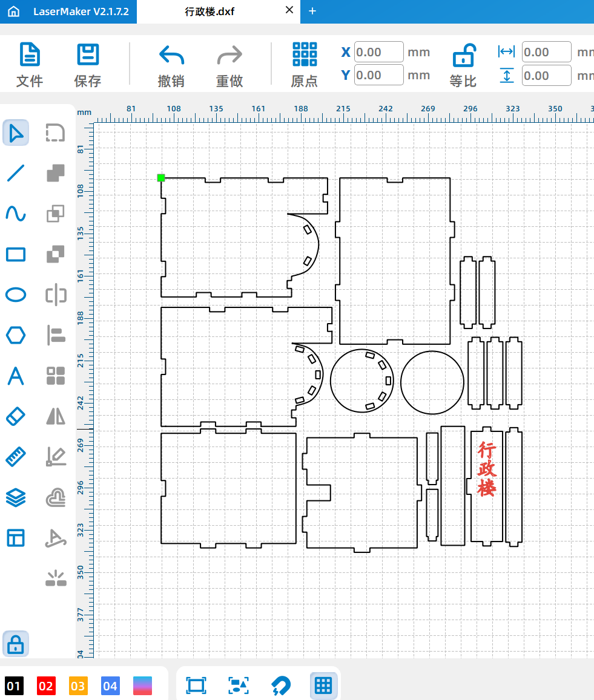The height and width of the screenshot is (700, 594).
Task: Click the align objects icon
Action: [x=56, y=335]
